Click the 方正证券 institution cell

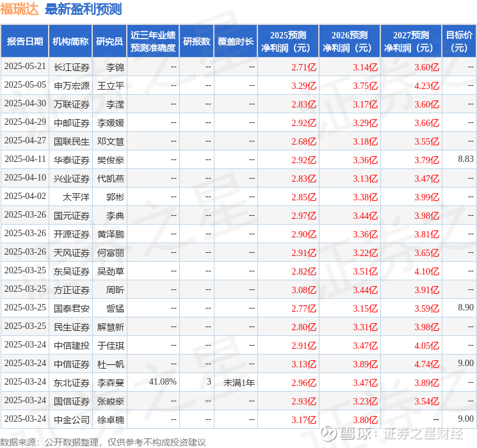[x=72, y=290]
